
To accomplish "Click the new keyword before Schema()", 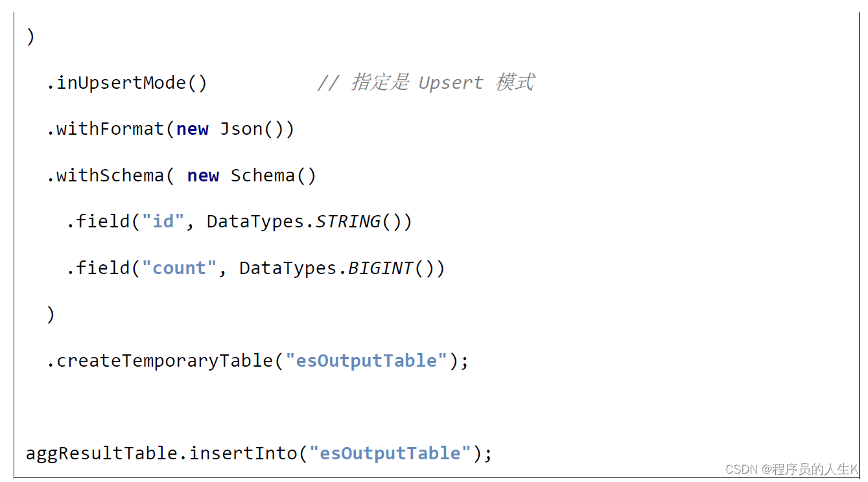I will [203, 176].
